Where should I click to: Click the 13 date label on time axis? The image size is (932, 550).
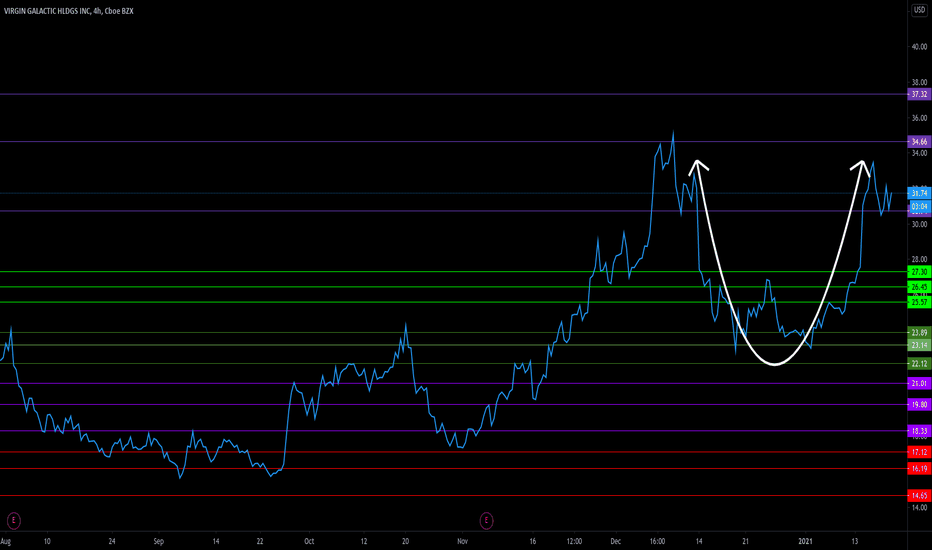854,541
